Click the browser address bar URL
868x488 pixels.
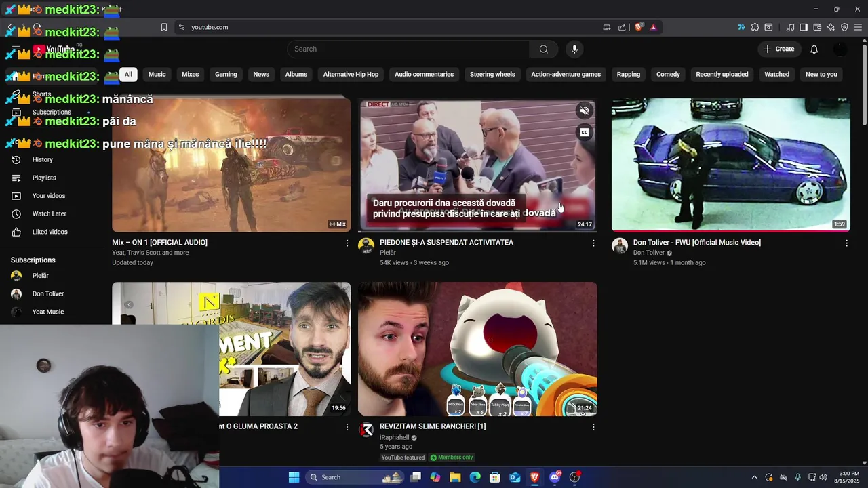pos(210,27)
